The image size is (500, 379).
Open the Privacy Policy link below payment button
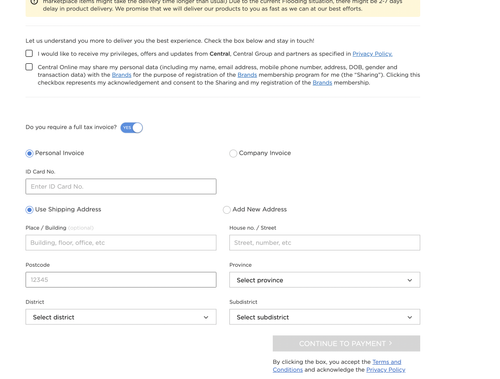tap(386, 370)
